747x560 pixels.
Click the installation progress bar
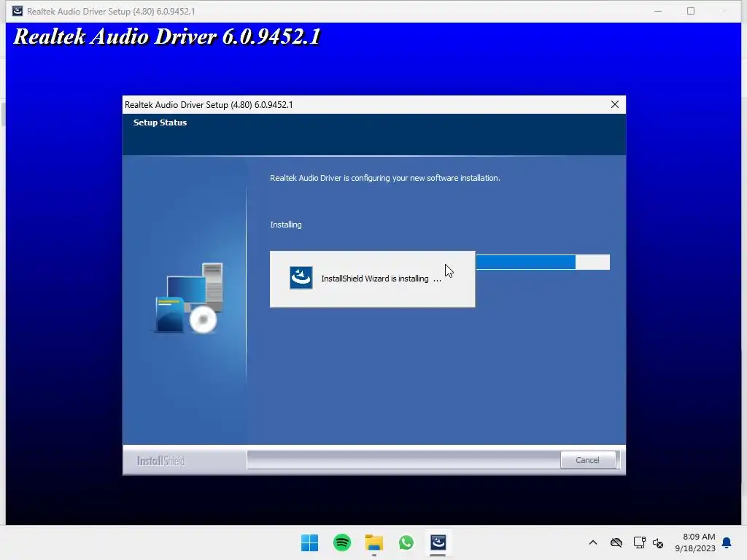[543, 262]
